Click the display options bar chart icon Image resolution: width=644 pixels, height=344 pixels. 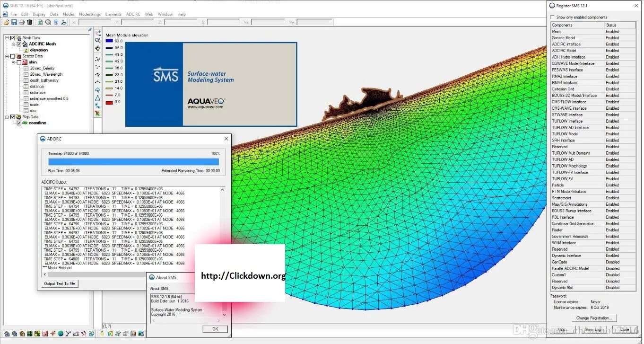[133, 334]
